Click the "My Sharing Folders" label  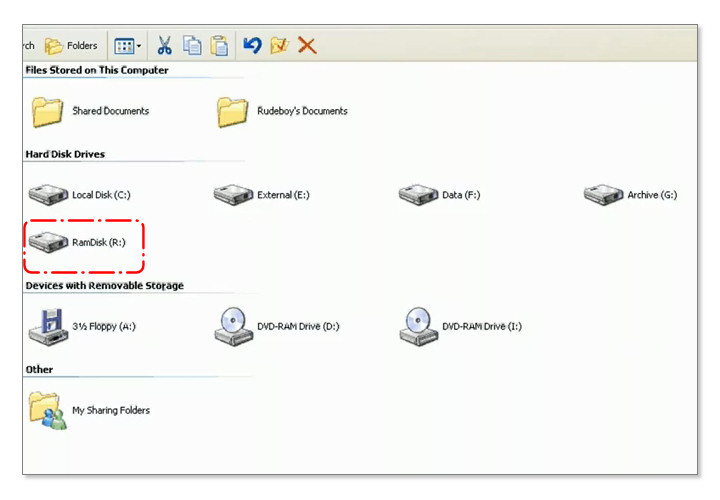[x=111, y=410]
